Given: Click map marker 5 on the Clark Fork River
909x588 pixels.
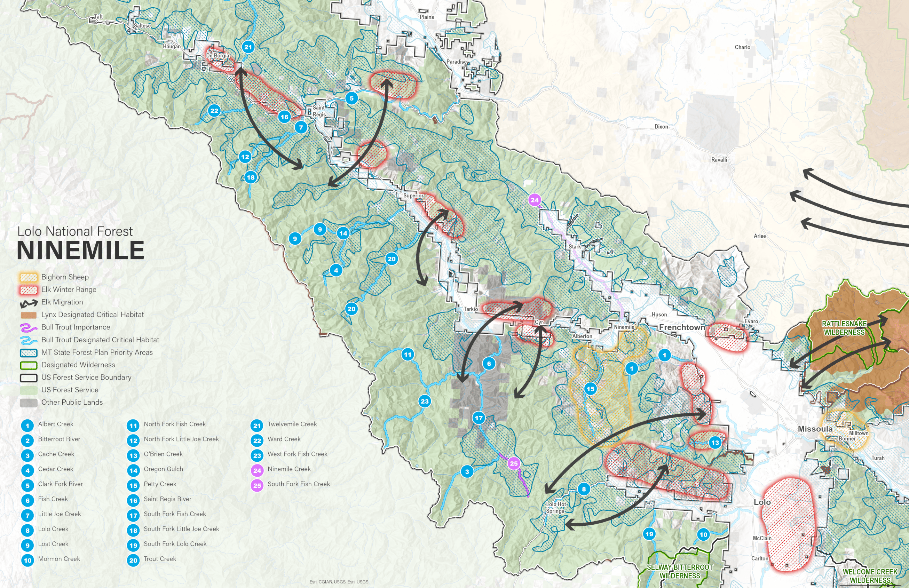Looking at the screenshot, I should 352,98.
